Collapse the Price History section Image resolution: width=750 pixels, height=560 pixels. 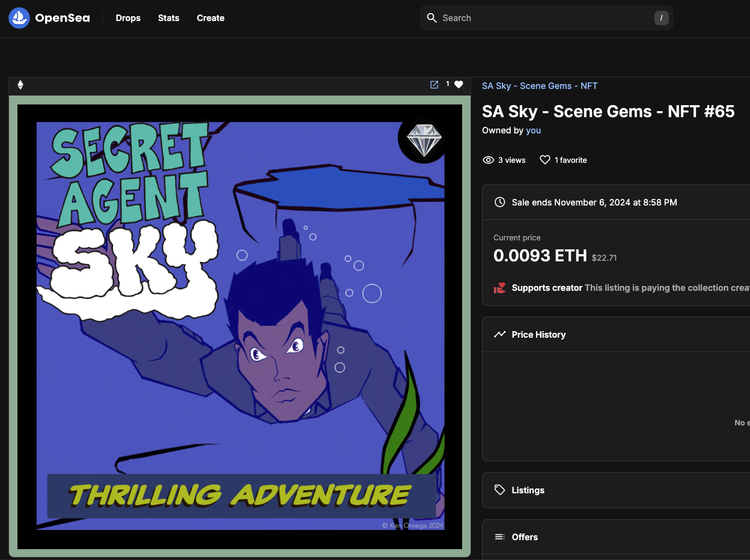pos(616,335)
